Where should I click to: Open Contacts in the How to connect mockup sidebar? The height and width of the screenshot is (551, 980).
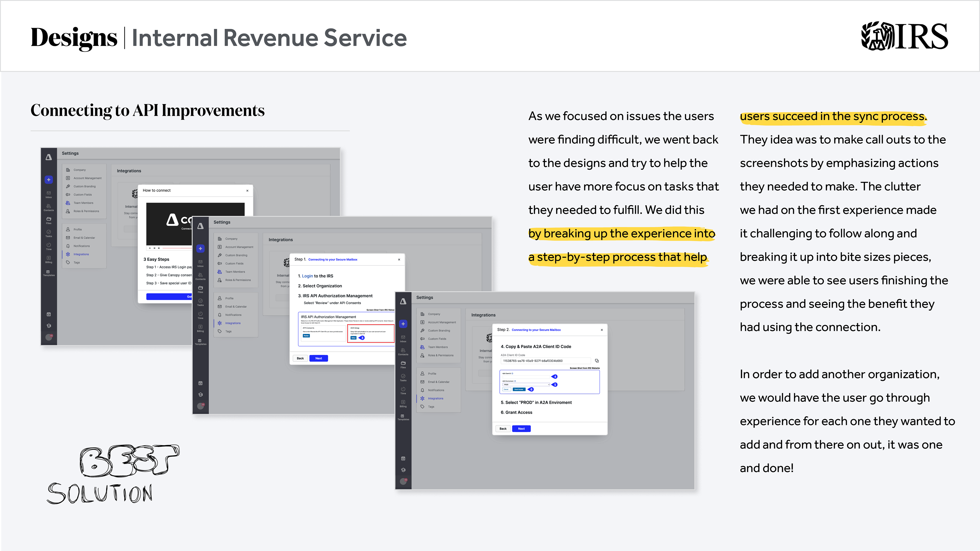(49, 208)
